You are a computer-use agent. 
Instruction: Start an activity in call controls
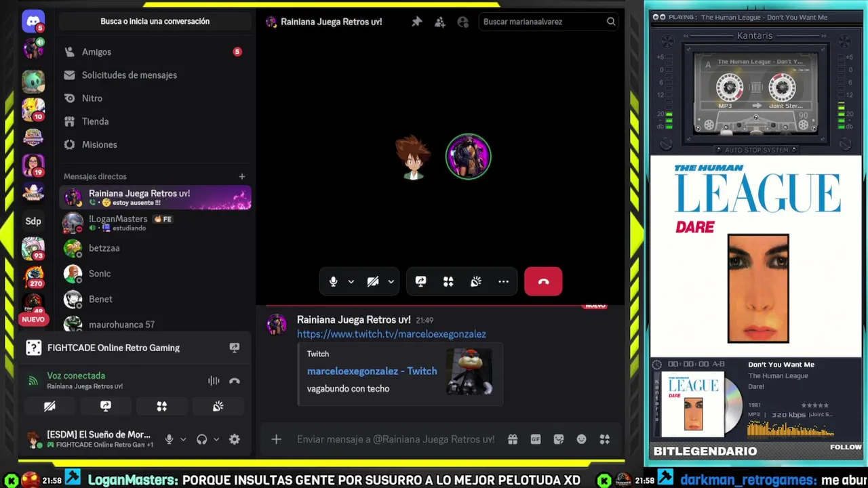point(448,281)
